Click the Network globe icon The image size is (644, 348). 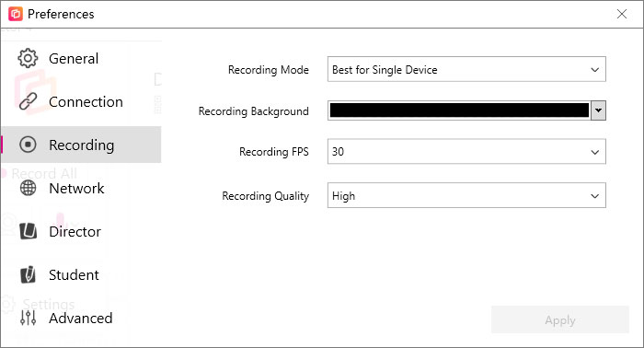click(x=28, y=188)
